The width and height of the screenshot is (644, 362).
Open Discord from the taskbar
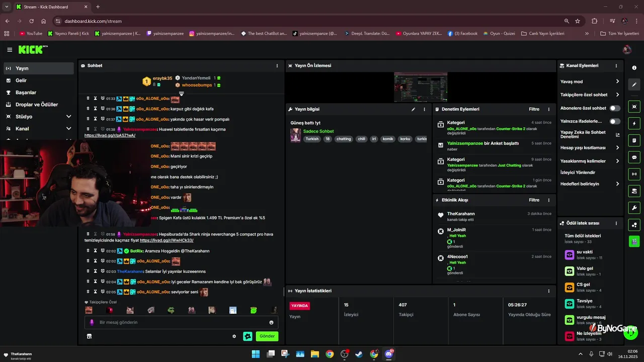(x=388, y=354)
